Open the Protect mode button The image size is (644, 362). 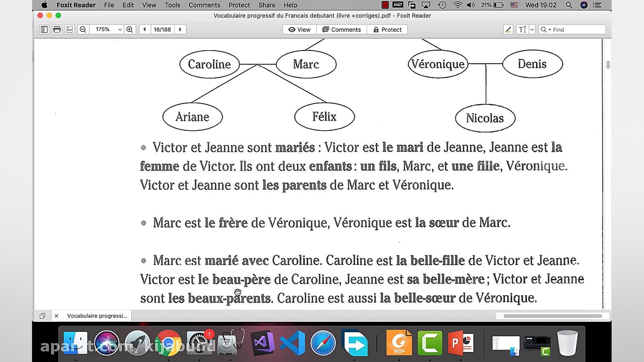pyautogui.click(x=387, y=29)
